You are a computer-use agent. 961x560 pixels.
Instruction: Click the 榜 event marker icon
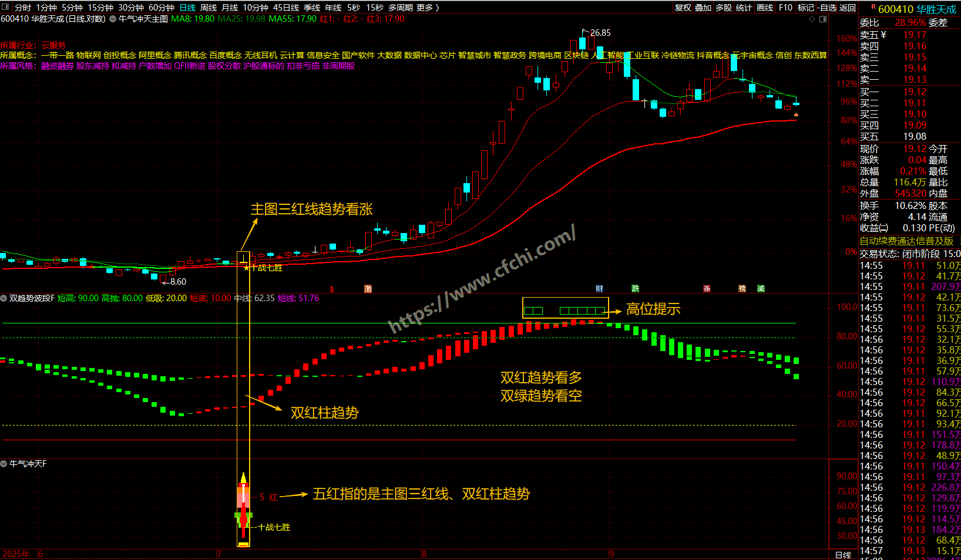742,289
